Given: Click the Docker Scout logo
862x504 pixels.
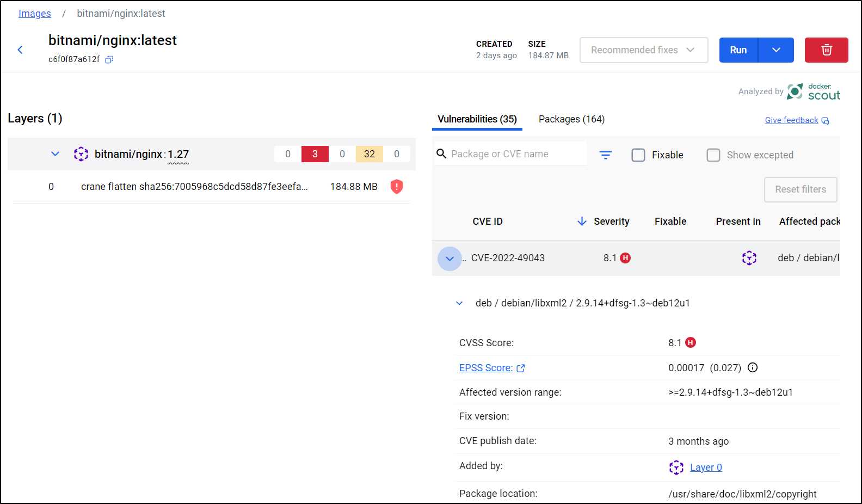Looking at the screenshot, I should [814, 91].
